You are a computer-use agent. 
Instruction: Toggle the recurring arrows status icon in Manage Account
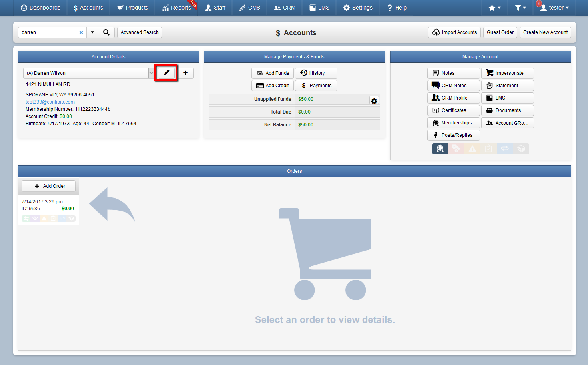(x=505, y=149)
